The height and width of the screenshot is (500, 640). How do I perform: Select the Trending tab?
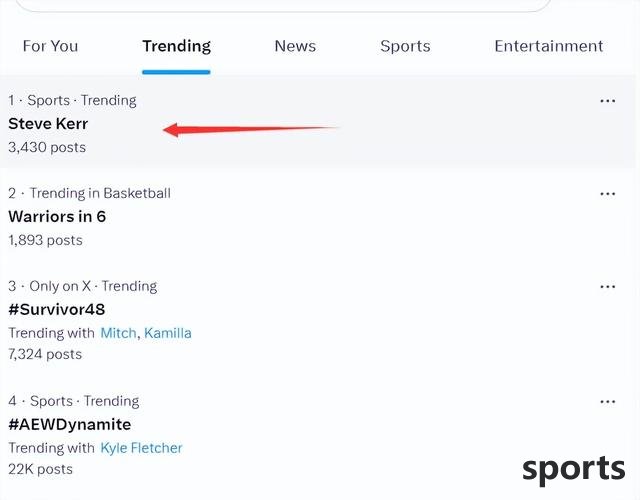point(176,46)
